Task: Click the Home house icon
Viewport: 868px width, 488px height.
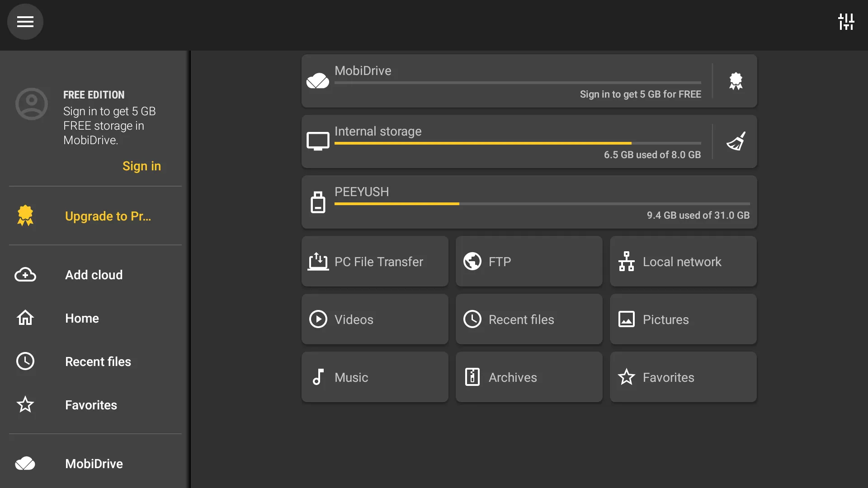Action: pyautogui.click(x=25, y=318)
